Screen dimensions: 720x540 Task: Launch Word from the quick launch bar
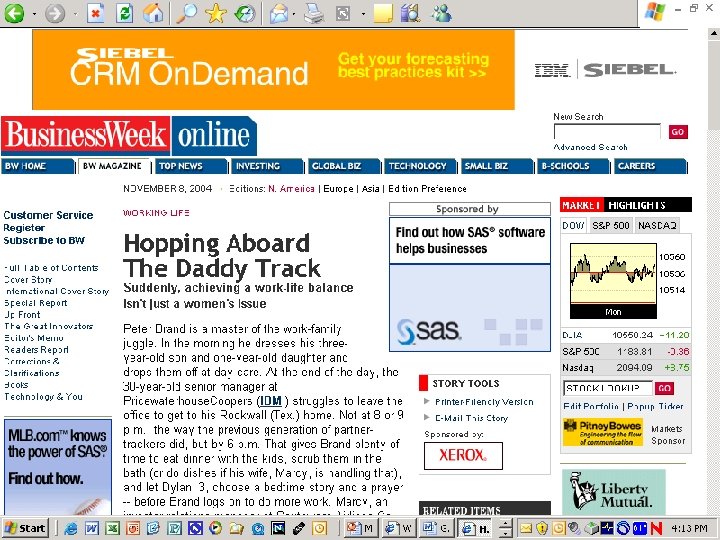(92, 528)
